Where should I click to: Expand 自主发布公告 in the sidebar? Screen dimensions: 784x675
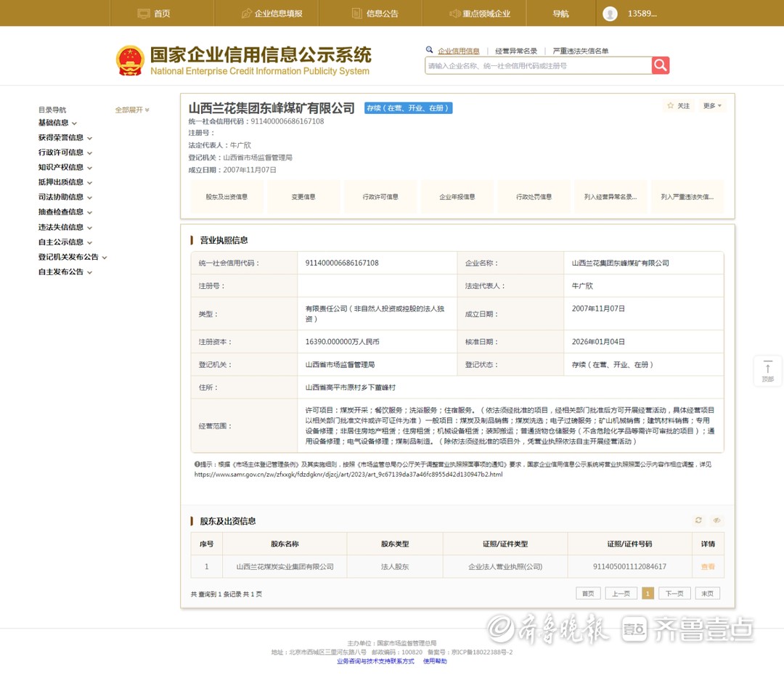(65, 272)
